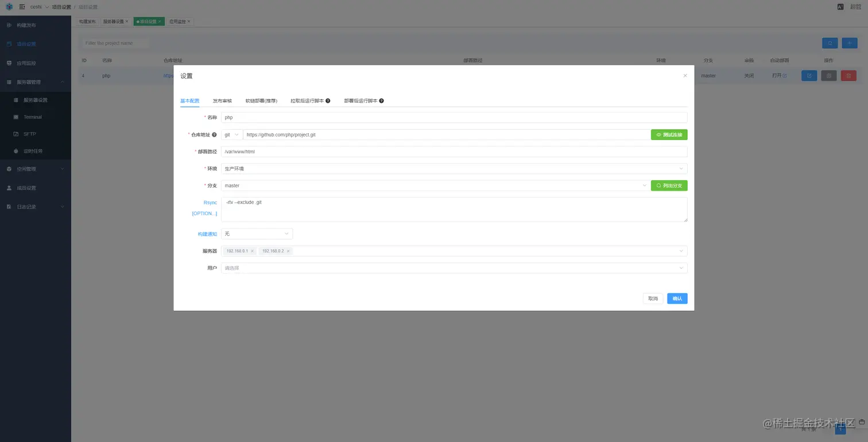Remove the 192.168.0.2 server tag

point(288,251)
